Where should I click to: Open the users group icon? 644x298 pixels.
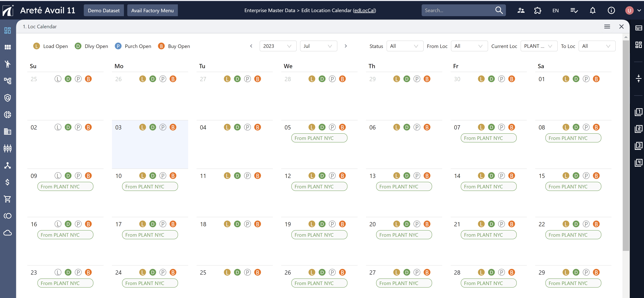pos(521,10)
